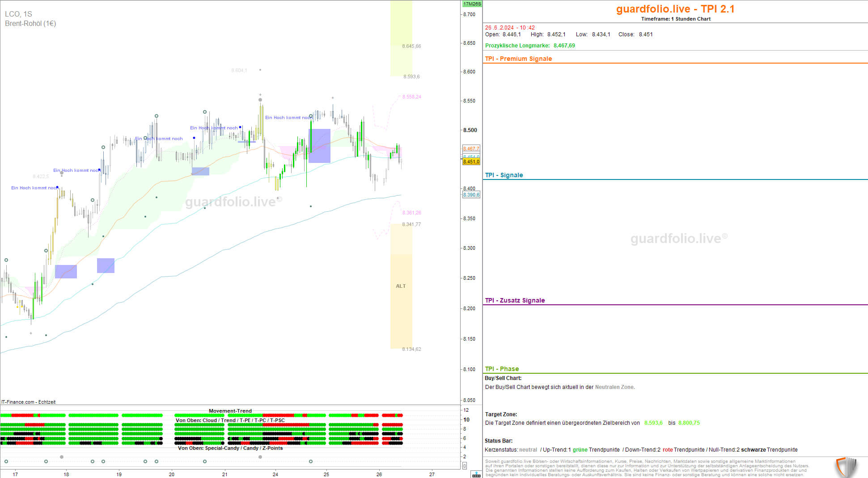868x478 pixels.
Task: Click grüne Trendpunkte in the status bar
Action: (596, 450)
